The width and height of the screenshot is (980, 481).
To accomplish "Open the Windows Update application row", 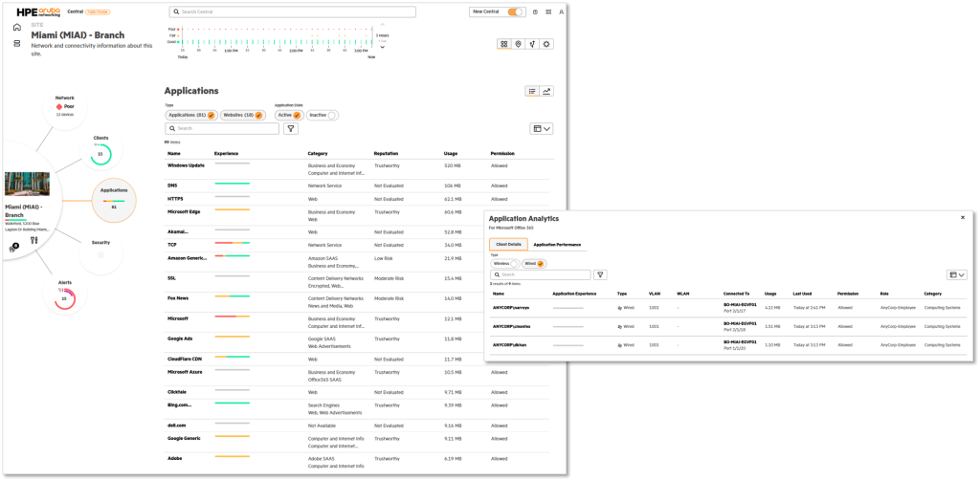I will coord(358,169).
